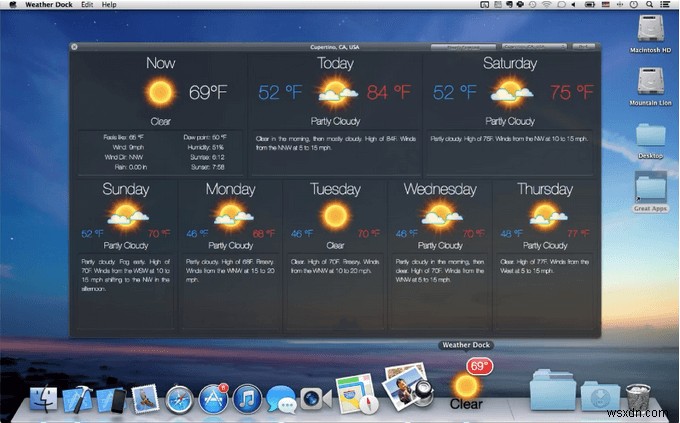The width and height of the screenshot is (680, 423).
Task: Click Wednesday's partly cloudy icon
Action: point(441,215)
